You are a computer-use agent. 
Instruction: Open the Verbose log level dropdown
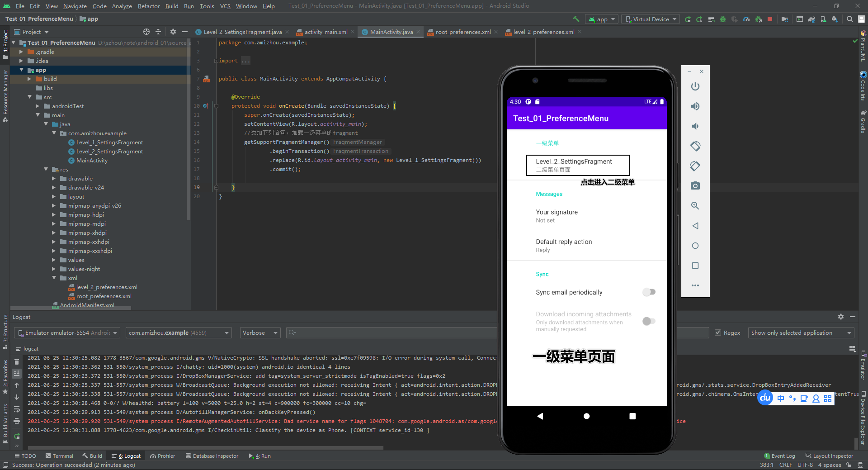(260, 332)
